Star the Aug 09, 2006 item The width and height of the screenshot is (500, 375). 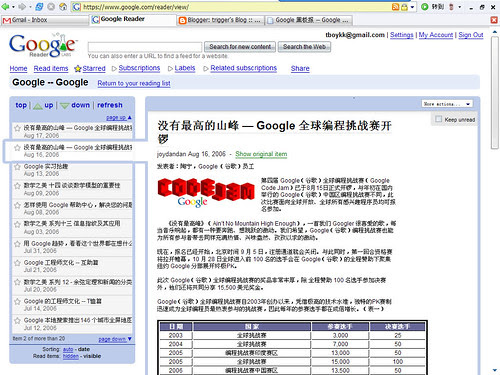17,185
